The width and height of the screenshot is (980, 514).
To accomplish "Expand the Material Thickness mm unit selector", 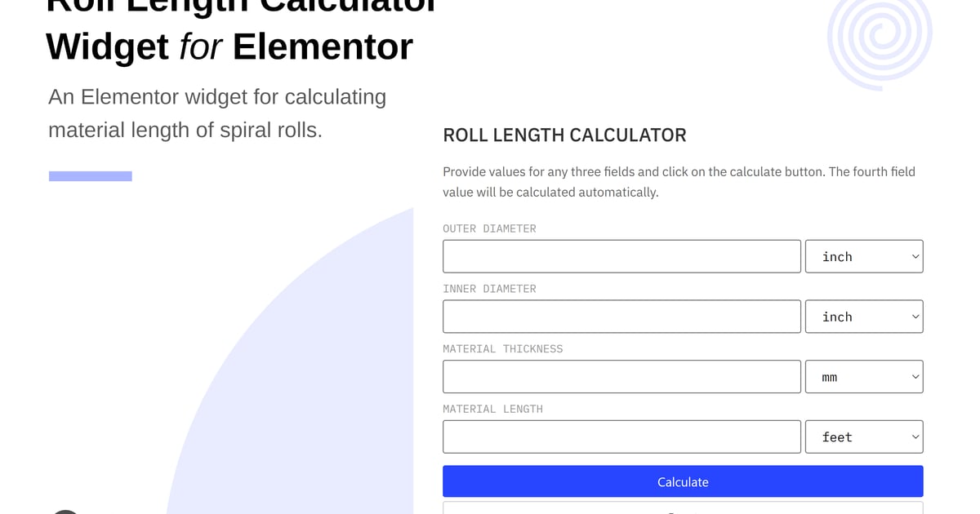I will pyautogui.click(x=864, y=377).
